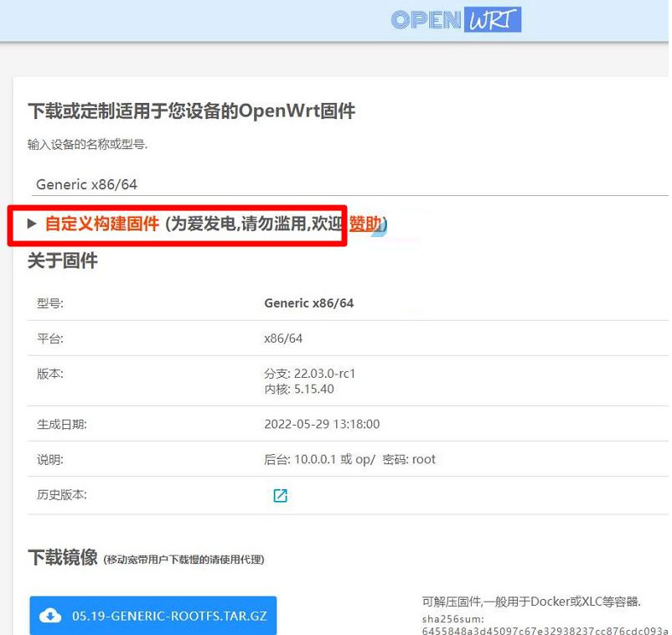This screenshot has height=635, width=672.
Task: Click the 说明: row label
Action: (x=50, y=459)
